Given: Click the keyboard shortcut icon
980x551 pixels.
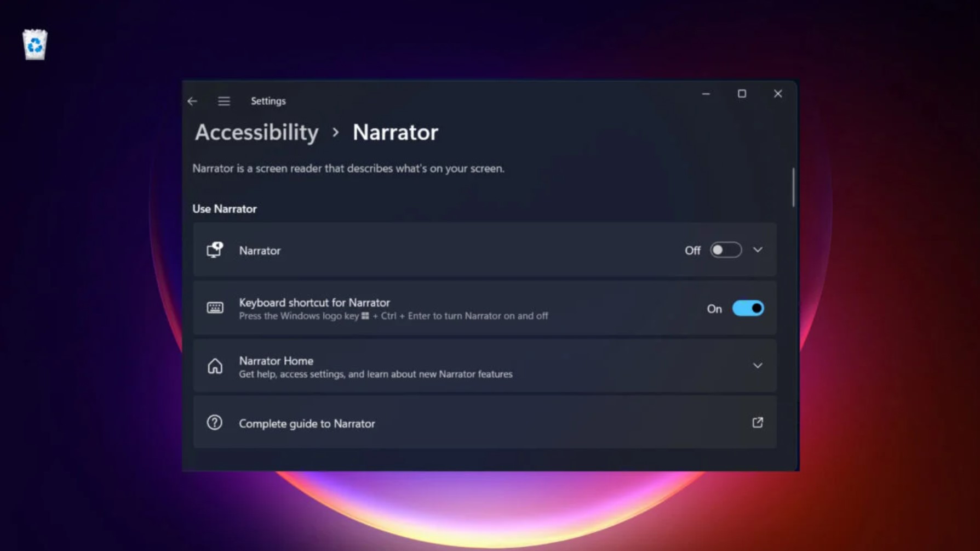Looking at the screenshot, I should 215,308.
